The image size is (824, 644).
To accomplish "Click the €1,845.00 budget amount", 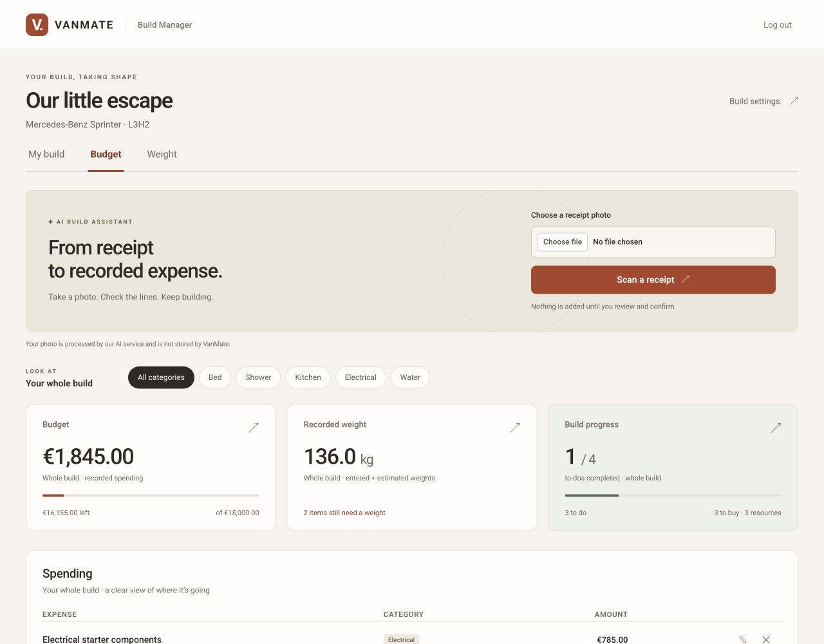I will click(88, 457).
